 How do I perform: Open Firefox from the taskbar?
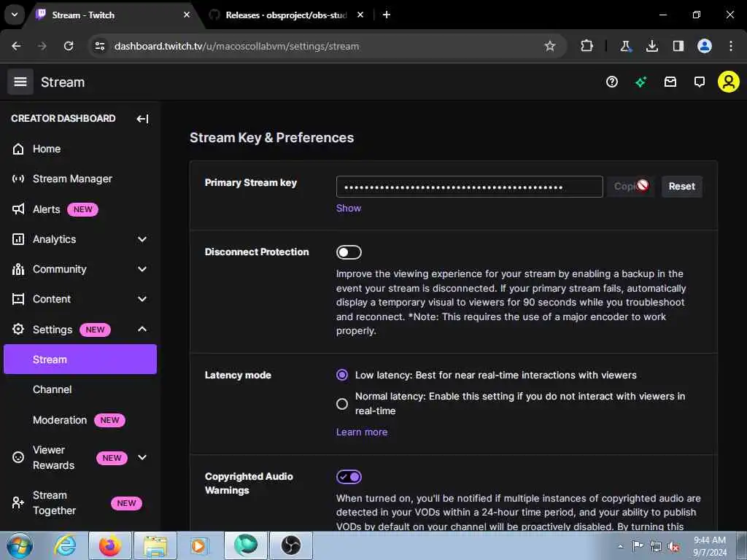(109, 545)
